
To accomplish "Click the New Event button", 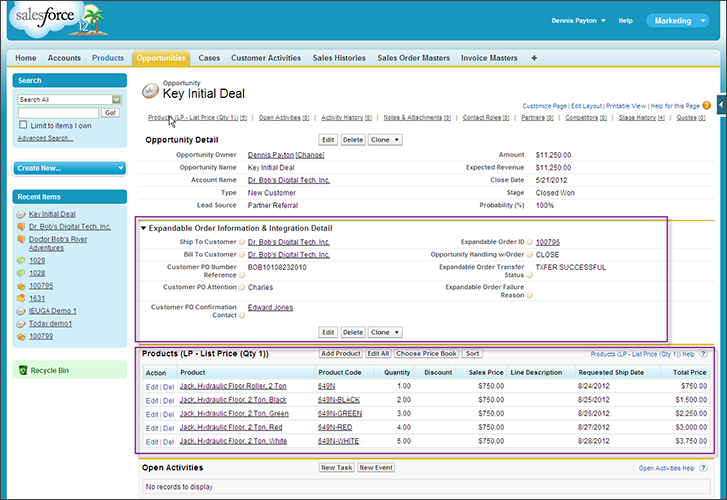I will pos(376,468).
